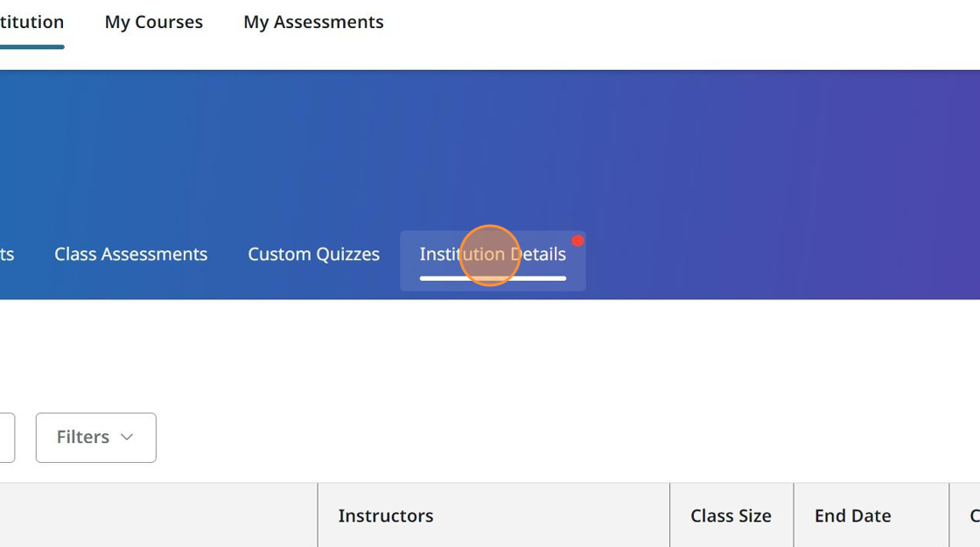Open the My Assessments tab

[313, 22]
